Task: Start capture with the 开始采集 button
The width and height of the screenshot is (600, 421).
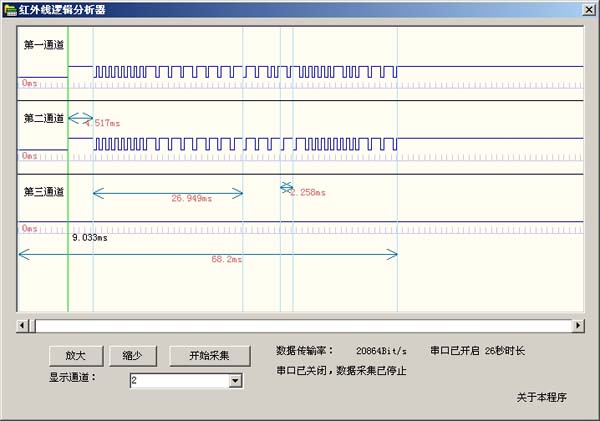Action: click(x=206, y=355)
